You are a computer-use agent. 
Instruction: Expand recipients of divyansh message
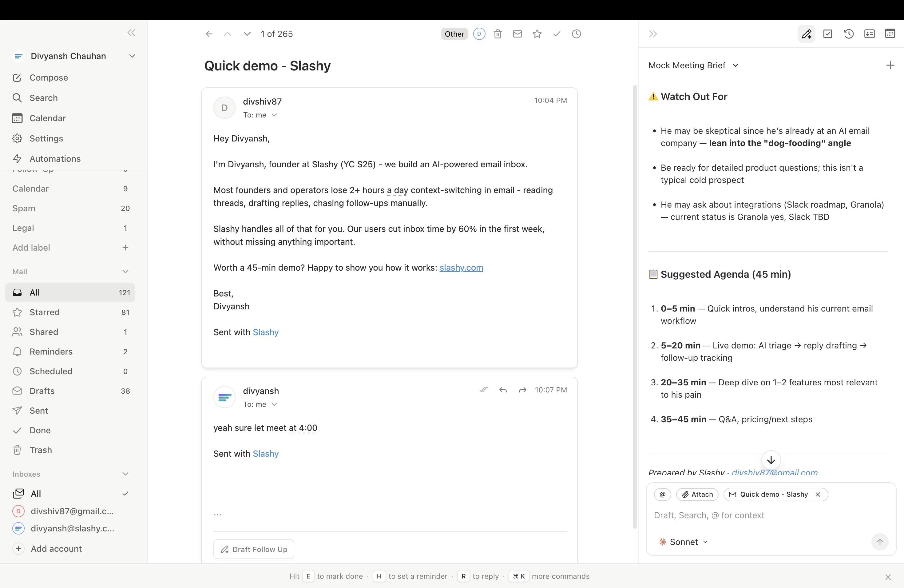coord(274,404)
